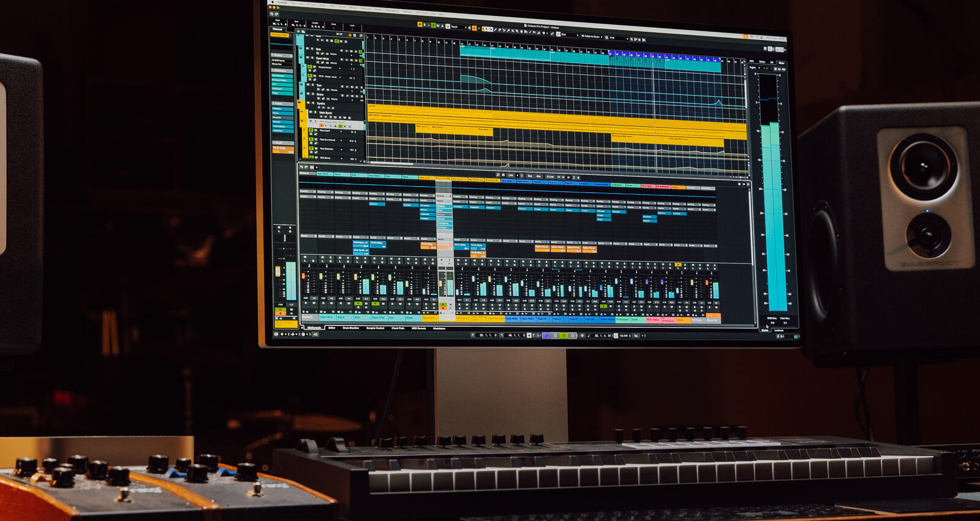Open the Chord Pads lower zone tab
The image size is (980, 521).
pos(398,329)
